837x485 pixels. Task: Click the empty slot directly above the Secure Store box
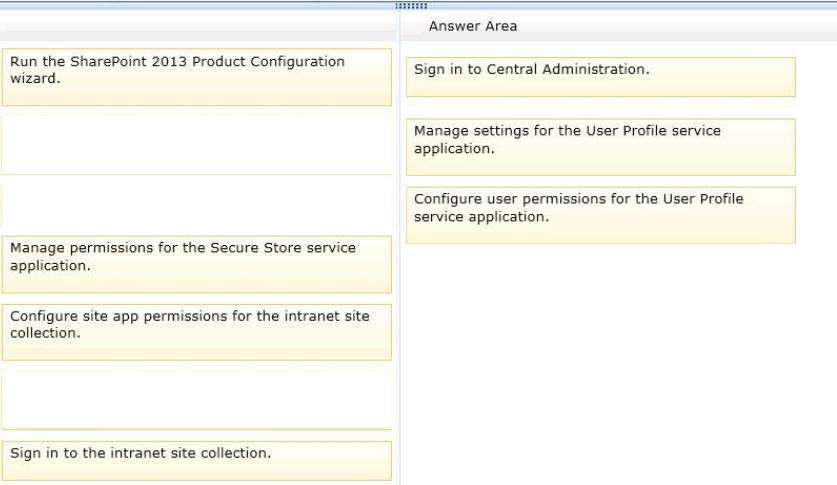(x=196, y=205)
